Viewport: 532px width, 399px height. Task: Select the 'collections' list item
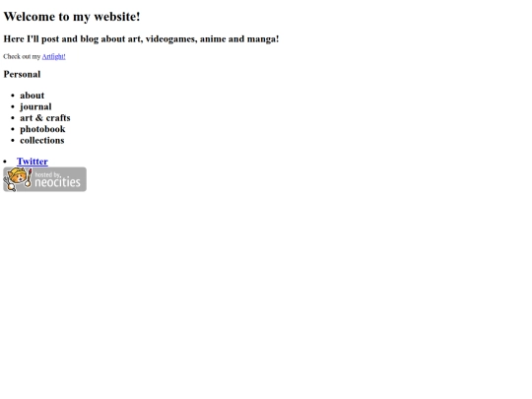[x=42, y=140]
